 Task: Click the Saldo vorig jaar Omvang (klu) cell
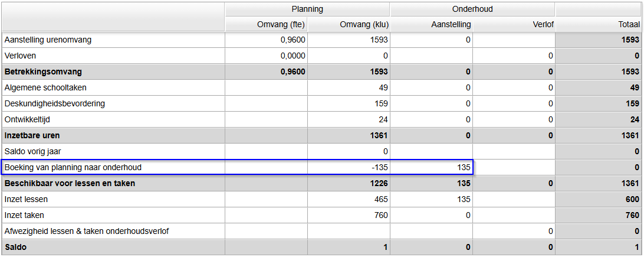click(349, 152)
